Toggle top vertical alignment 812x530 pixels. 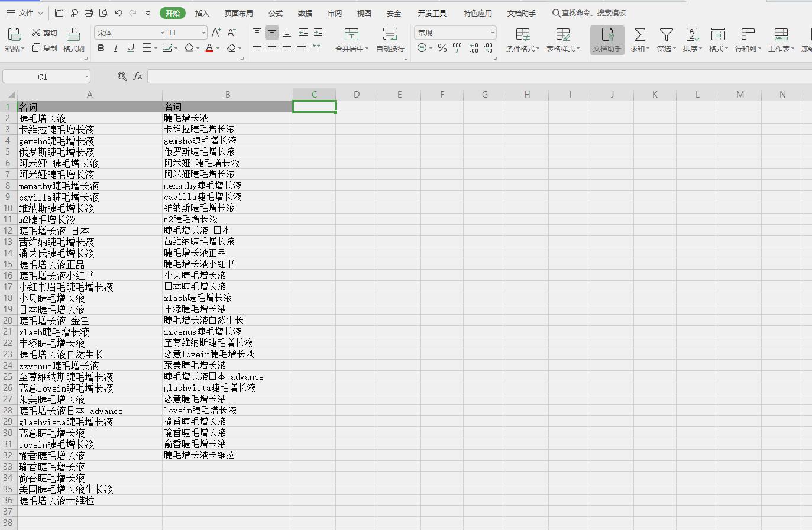[x=257, y=33]
